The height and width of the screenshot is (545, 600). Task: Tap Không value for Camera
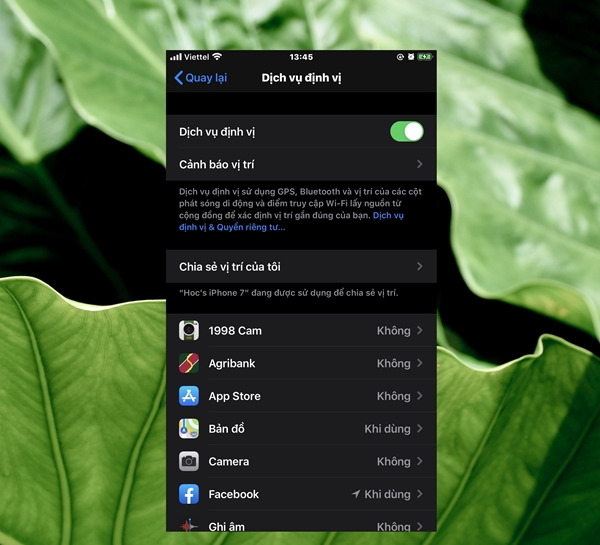tap(393, 462)
